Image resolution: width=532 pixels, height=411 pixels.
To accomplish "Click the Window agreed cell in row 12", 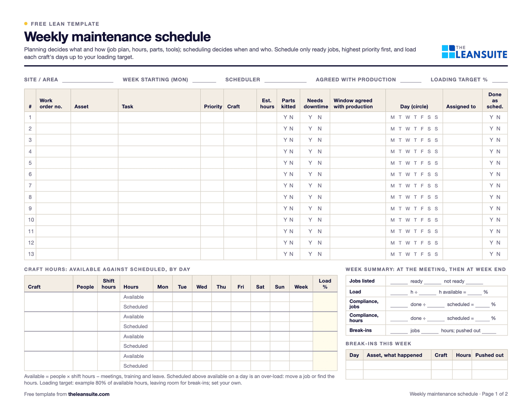I will [x=358, y=243].
